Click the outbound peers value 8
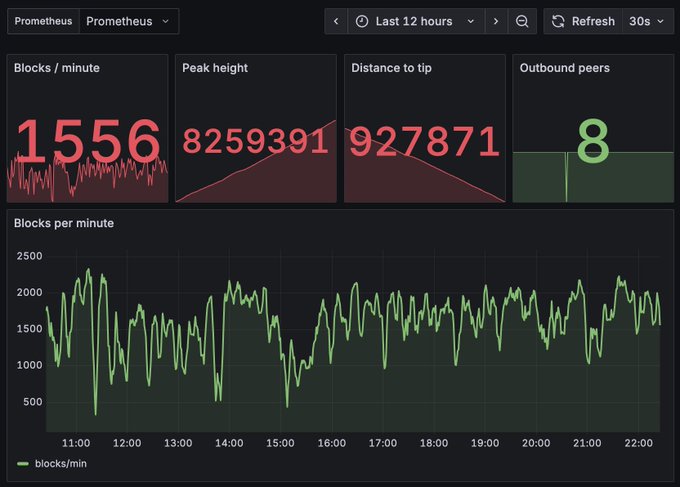This screenshot has height=487, width=680. click(x=593, y=141)
